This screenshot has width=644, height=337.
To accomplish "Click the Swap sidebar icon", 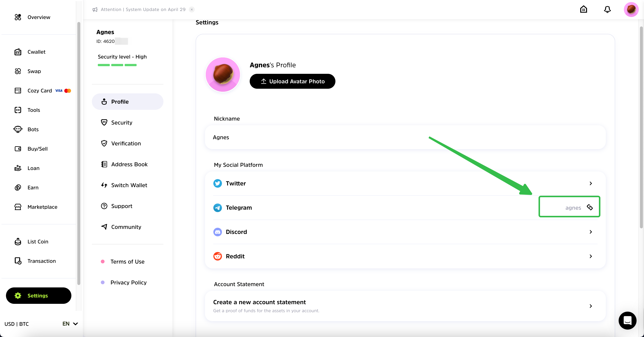I will point(18,71).
